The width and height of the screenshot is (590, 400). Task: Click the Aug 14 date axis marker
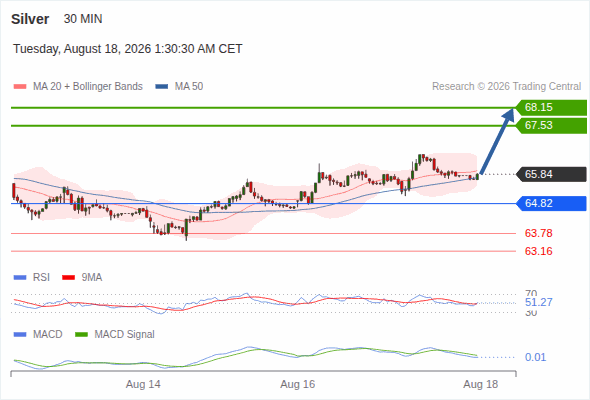(x=143, y=384)
